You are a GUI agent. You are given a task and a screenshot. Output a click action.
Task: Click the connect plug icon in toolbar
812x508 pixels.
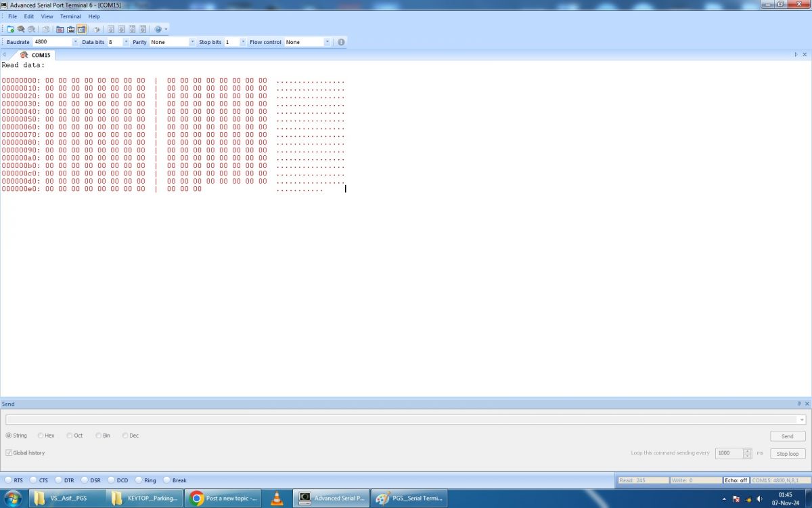(21, 29)
